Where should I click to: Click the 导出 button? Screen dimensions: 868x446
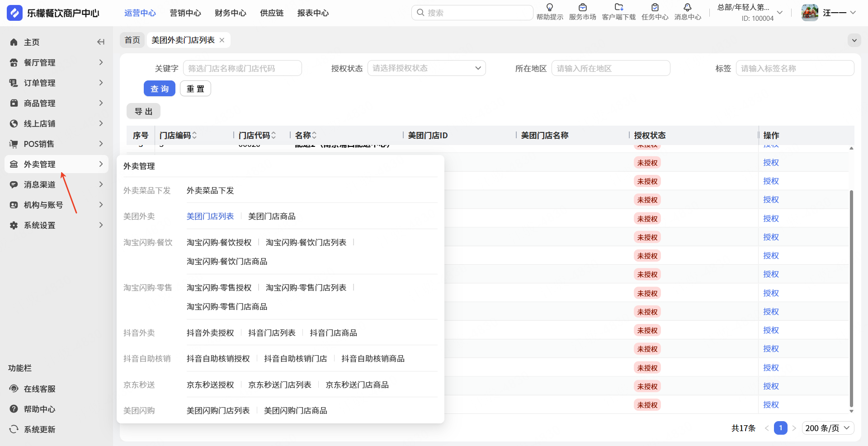tap(143, 111)
